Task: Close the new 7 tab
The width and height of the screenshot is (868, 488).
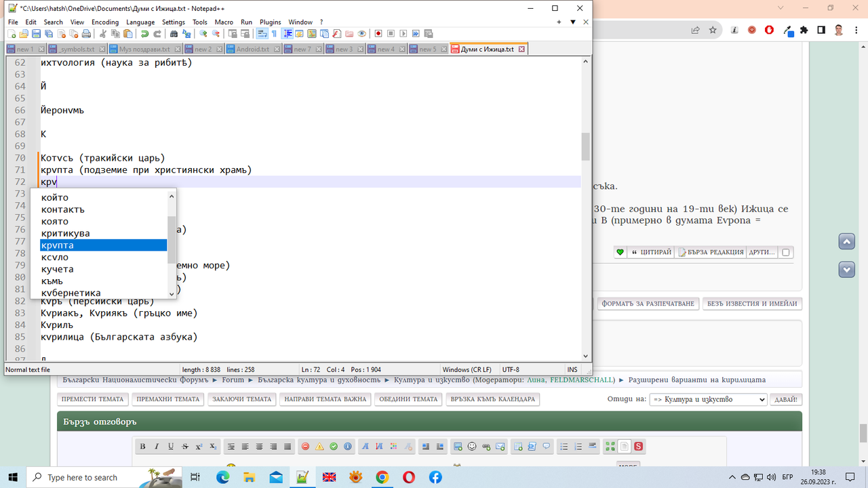Action: (318, 49)
